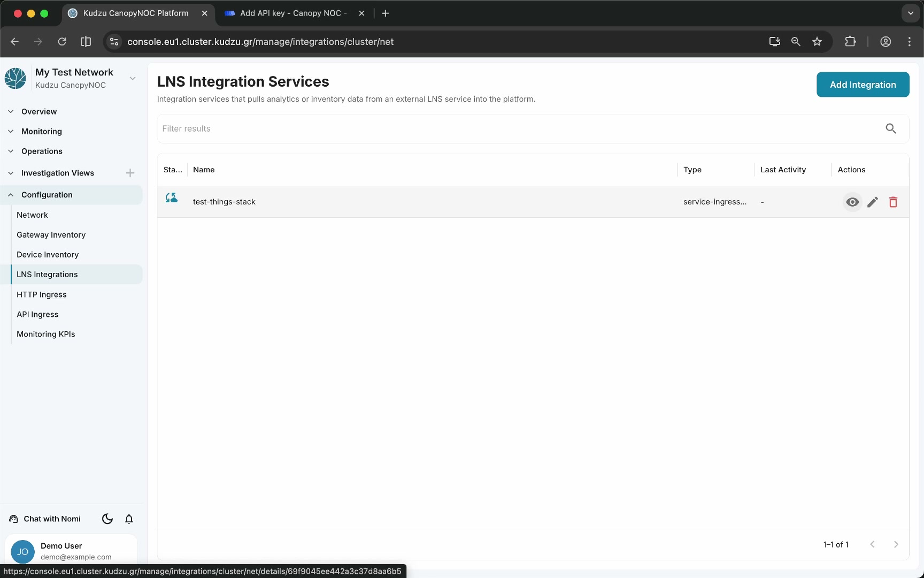This screenshot has height=578, width=924.
Task: Open notifications bell
Action: [129, 519]
